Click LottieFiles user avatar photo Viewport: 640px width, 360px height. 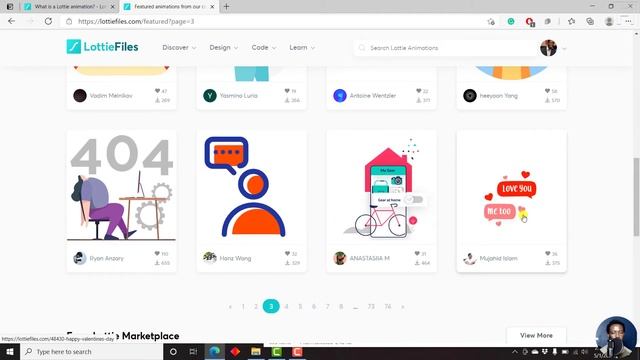(x=549, y=48)
